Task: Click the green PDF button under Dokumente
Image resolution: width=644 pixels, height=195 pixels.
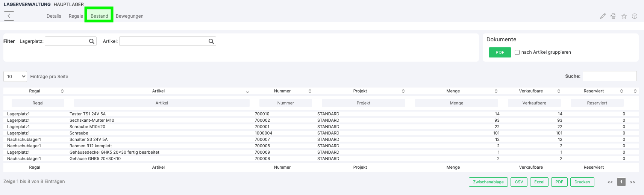Action: [500, 53]
